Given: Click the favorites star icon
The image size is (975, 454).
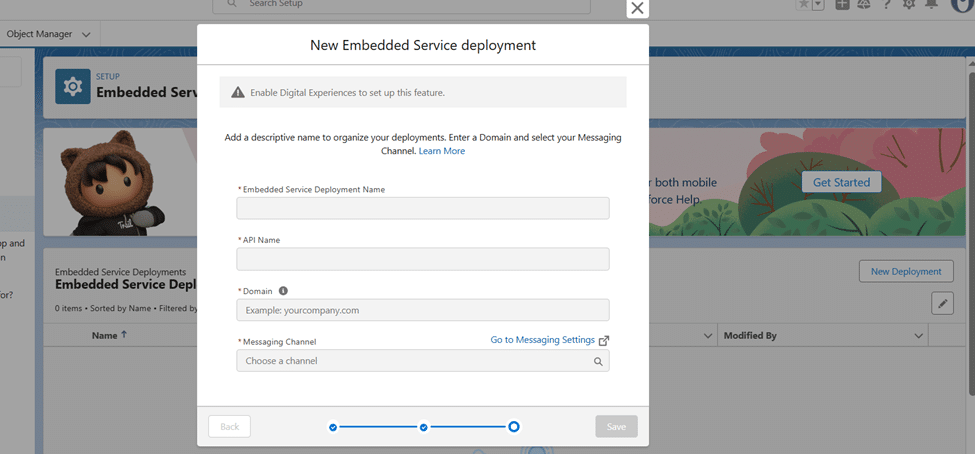Looking at the screenshot, I should pos(804,4).
